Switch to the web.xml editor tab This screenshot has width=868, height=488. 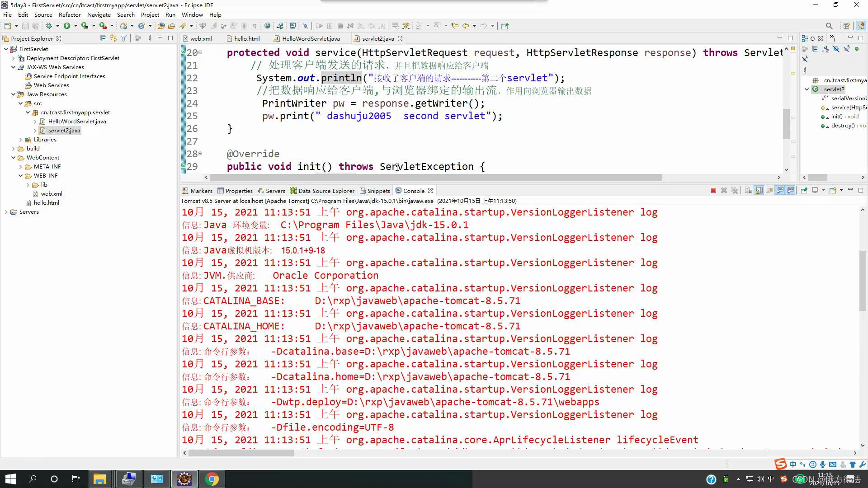(197, 38)
